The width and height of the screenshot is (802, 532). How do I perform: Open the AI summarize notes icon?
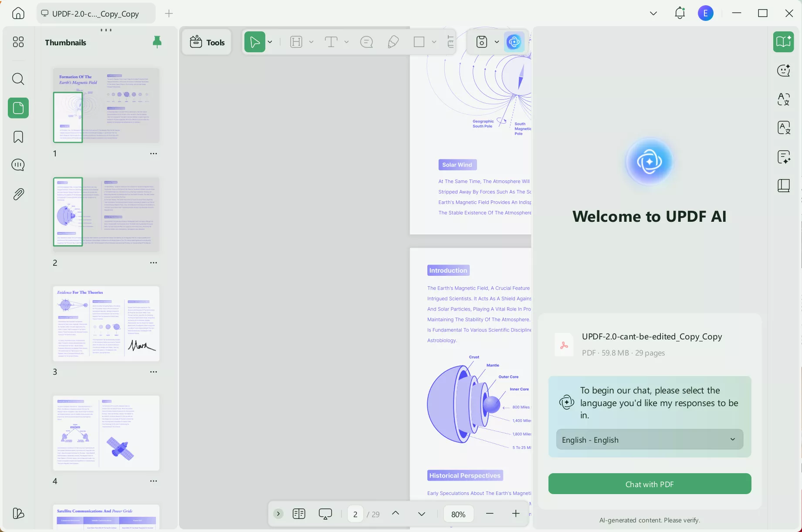(x=784, y=157)
